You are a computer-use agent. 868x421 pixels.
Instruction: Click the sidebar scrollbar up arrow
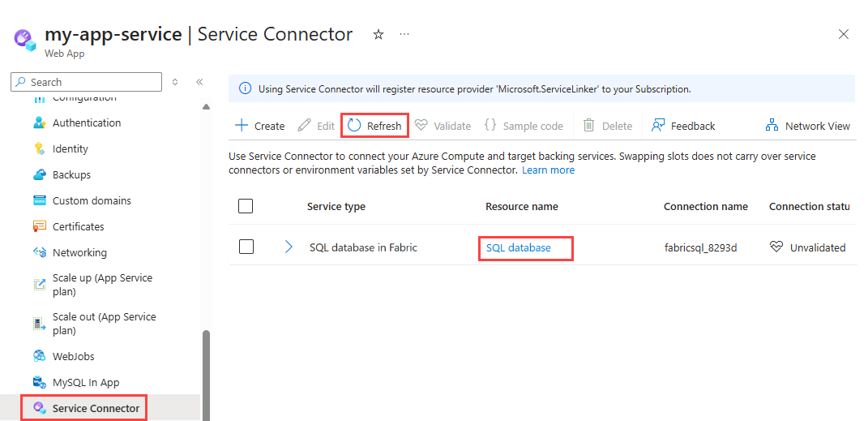pyautogui.click(x=207, y=107)
